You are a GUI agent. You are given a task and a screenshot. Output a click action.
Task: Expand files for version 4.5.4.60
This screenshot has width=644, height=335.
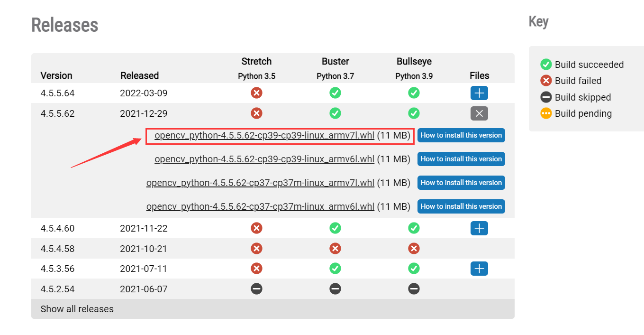[479, 228]
